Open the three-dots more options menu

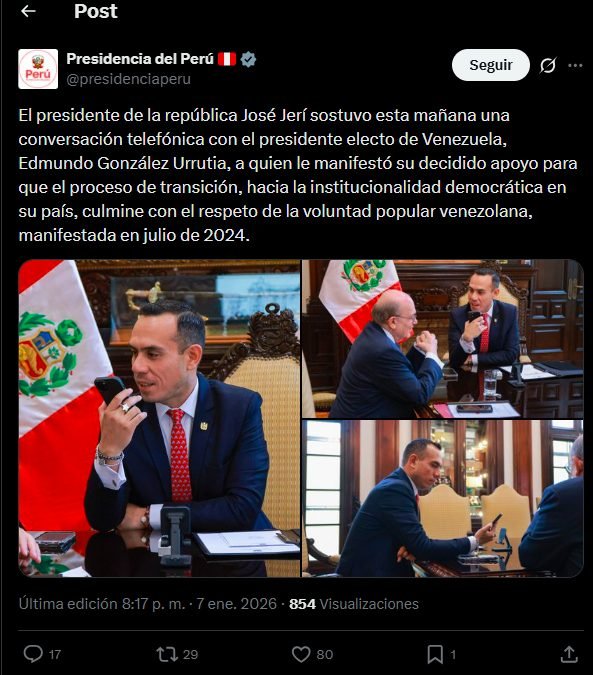(x=575, y=65)
